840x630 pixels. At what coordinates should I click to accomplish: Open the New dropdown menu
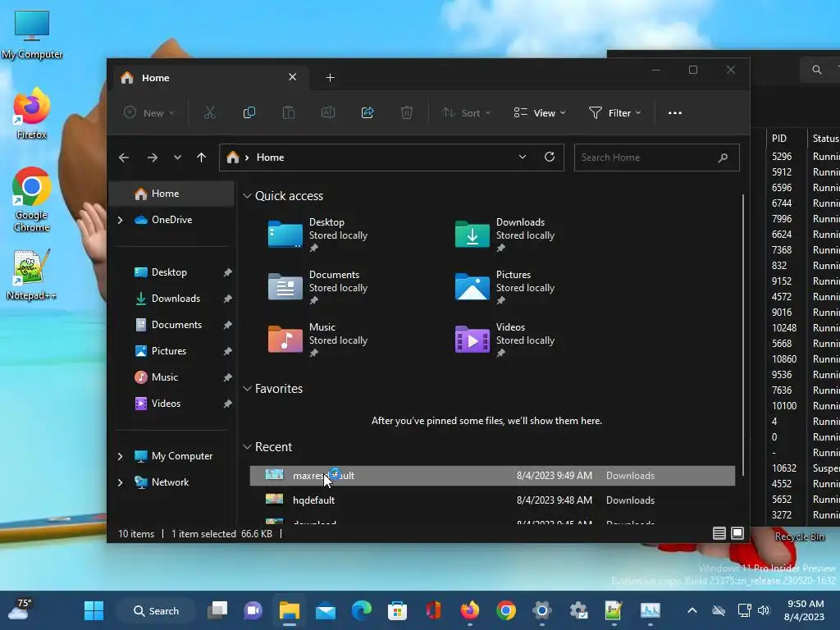tap(148, 113)
